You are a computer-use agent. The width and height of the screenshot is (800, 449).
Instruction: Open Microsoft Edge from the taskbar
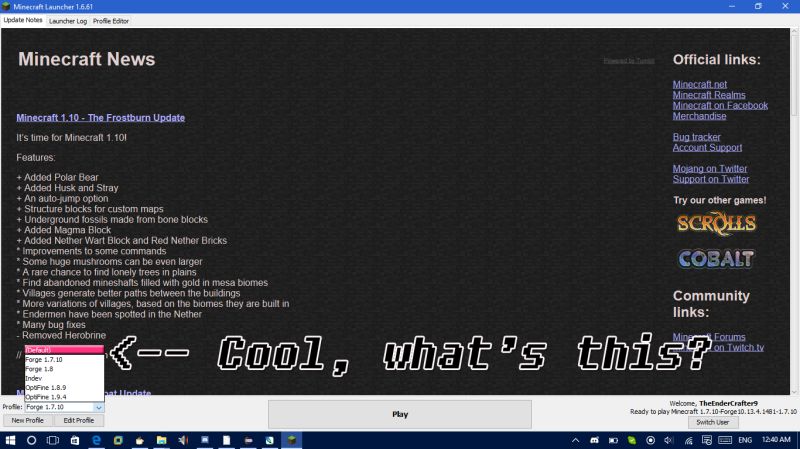point(96,440)
